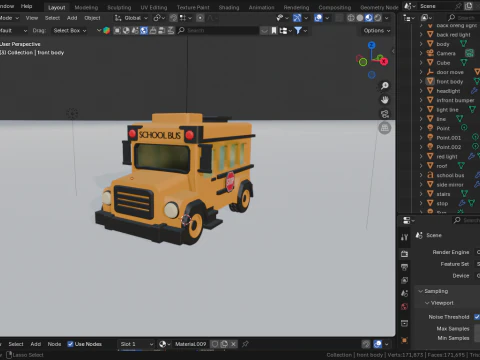This screenshot has height=360, width=480.
Task: Click the Camera data icon in outliner
Action: [469, 53]
